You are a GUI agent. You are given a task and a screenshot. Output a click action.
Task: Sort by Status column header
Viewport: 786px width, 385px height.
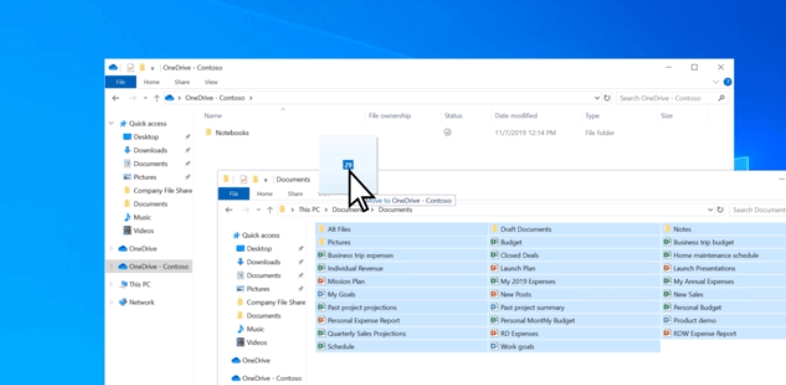coord(453,116)
